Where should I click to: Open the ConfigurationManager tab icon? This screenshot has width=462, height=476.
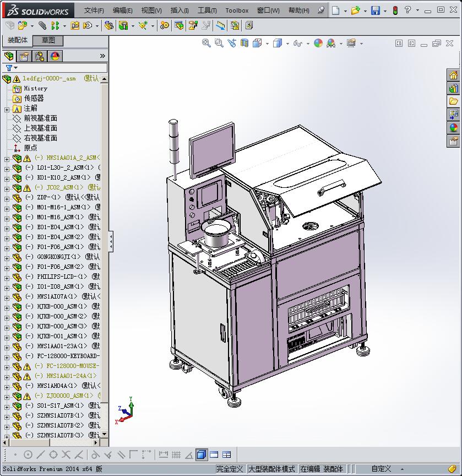[40, 56]
